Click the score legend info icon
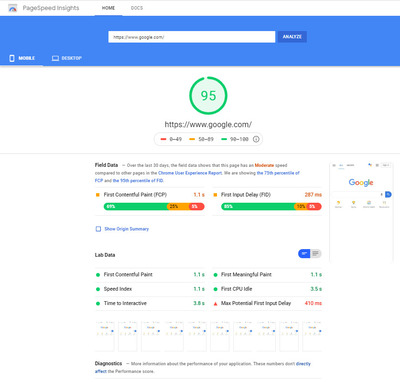 click(256, 139)
